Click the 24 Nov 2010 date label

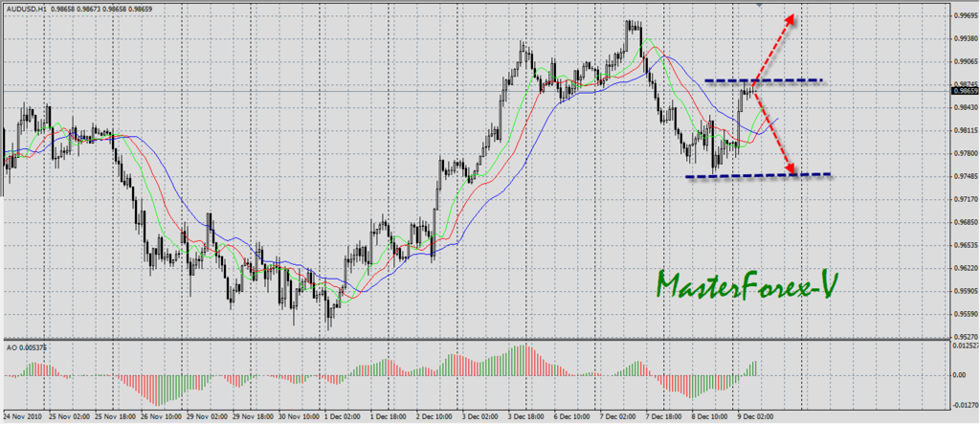pyautogui.click(x=20, y=417)
